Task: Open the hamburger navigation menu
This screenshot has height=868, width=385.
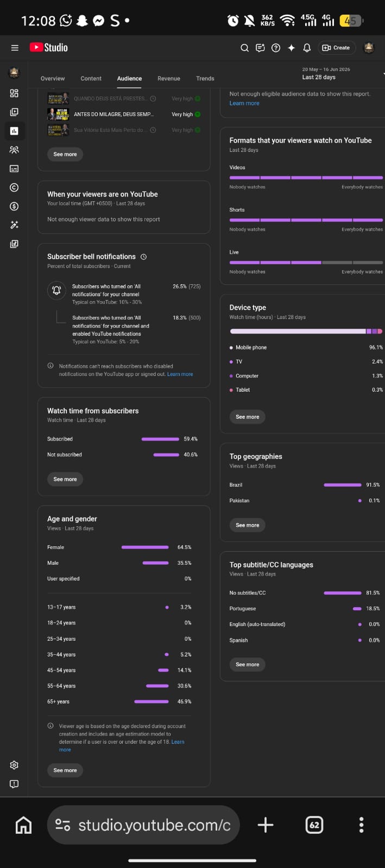Action: click(15, 48)
